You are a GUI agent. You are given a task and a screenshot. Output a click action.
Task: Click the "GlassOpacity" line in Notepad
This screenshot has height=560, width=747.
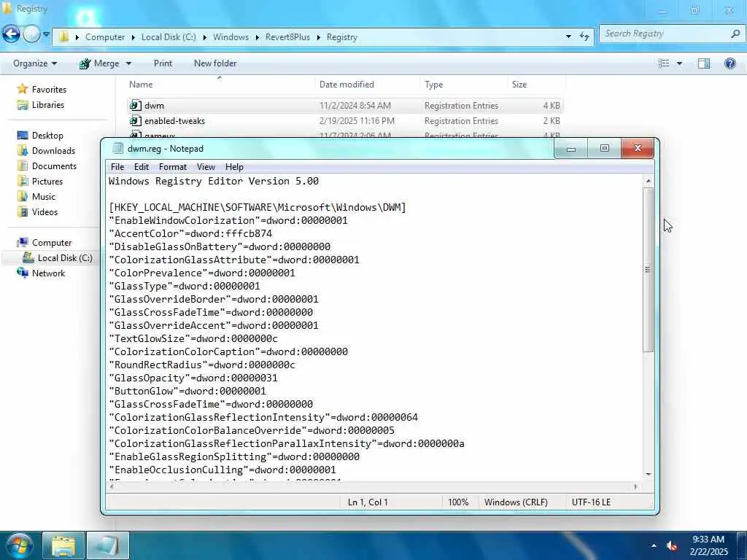pyautogui.click(x=193, y=378)
